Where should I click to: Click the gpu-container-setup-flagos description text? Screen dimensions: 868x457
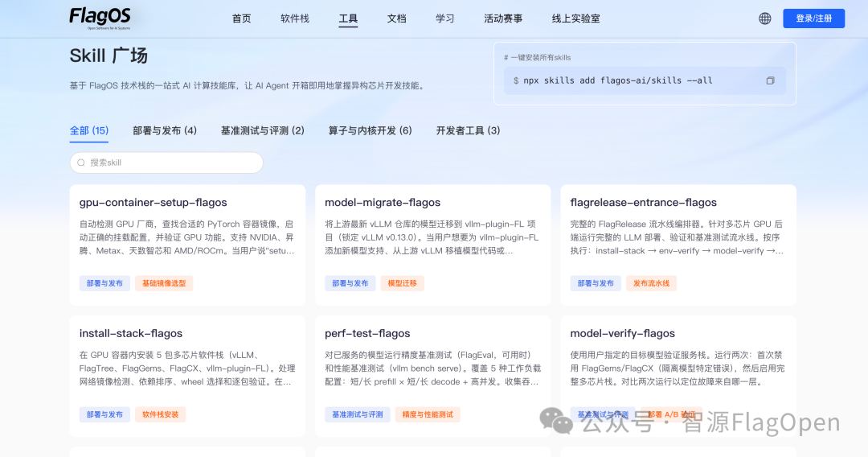186,237
